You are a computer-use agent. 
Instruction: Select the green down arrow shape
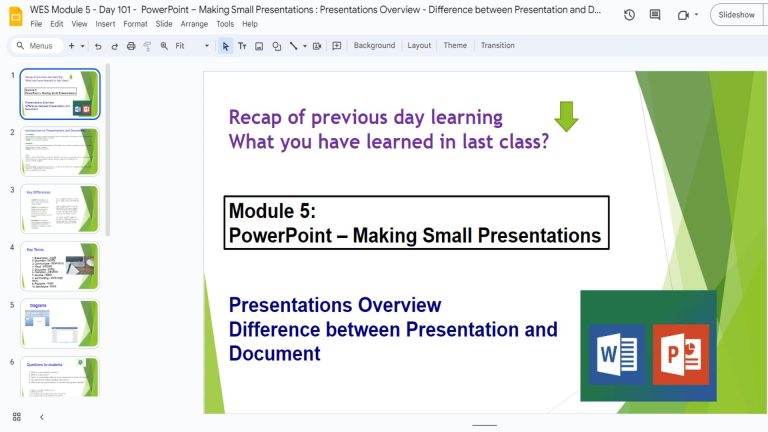tap(566, 117)
